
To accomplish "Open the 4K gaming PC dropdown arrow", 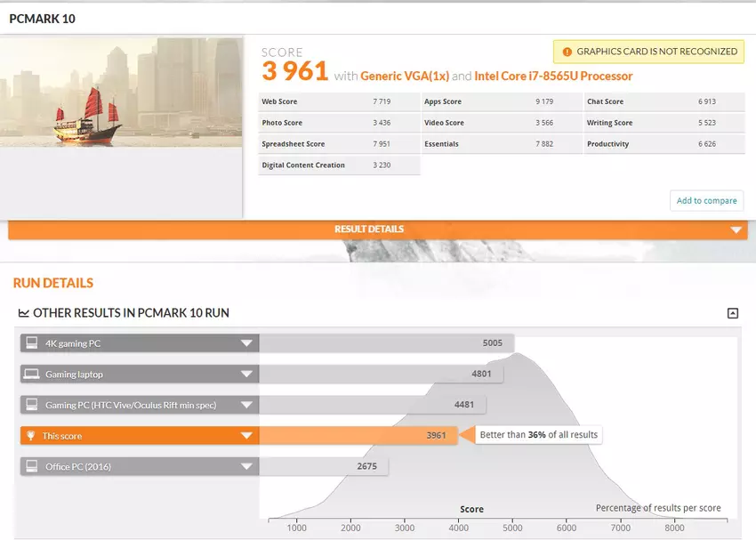I will [x=246, y=343].
